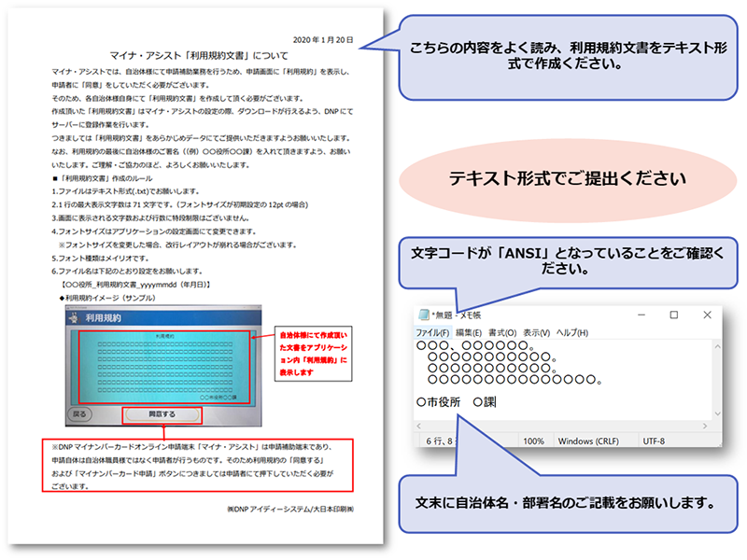Click the UTF-8 encoding in status bar

(654, 440)
